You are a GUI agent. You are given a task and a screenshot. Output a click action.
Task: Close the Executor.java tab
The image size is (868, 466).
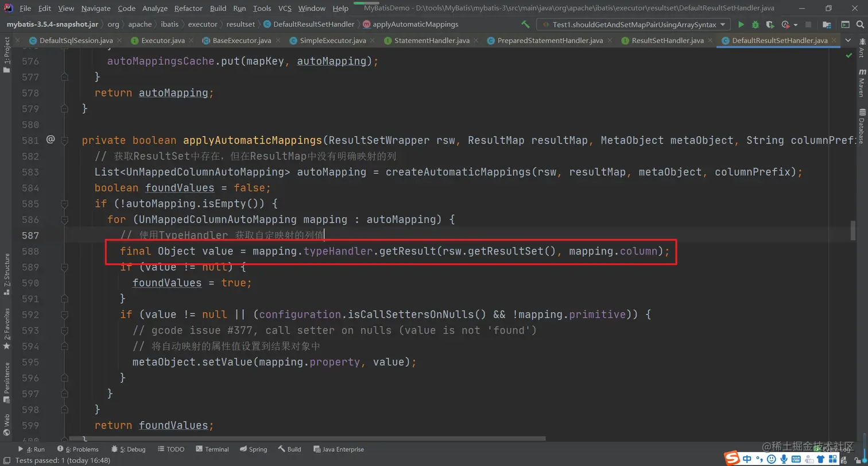tap(191, 41)
